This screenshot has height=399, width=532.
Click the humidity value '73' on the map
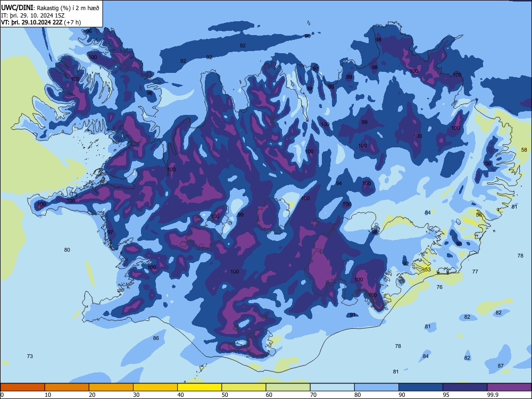click(x=30, y=356)
